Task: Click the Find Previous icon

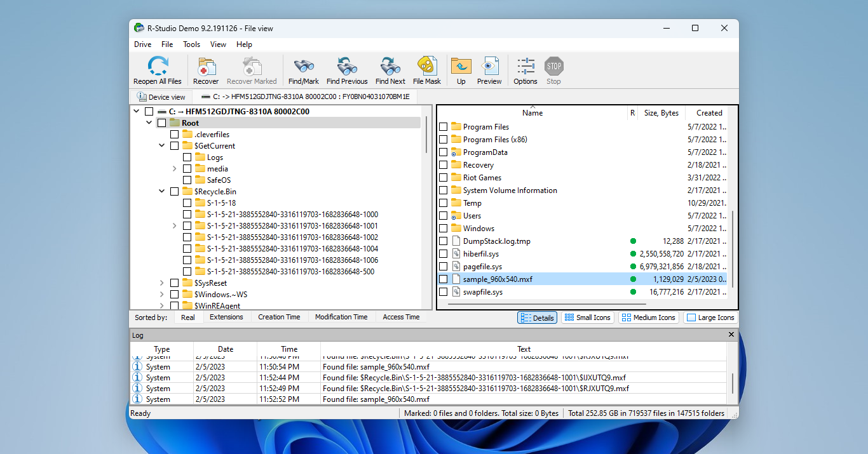Action: coord(347,66)
